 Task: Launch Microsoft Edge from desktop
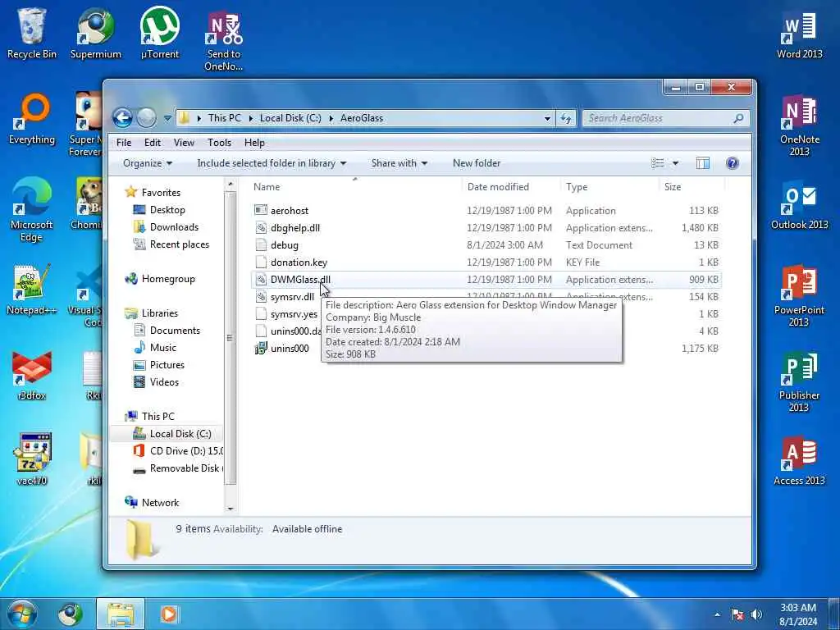click(x=32, y=210)
